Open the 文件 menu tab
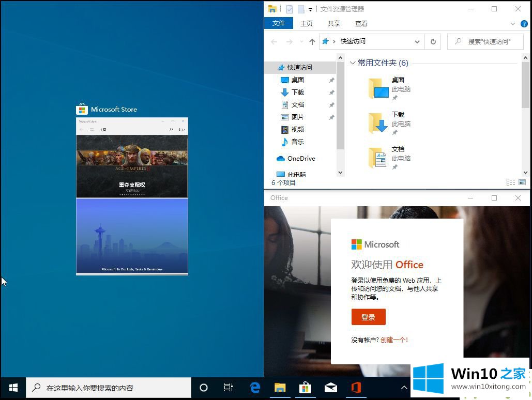The width and height of the screenshot is (532, 400). tap(279, 23)
